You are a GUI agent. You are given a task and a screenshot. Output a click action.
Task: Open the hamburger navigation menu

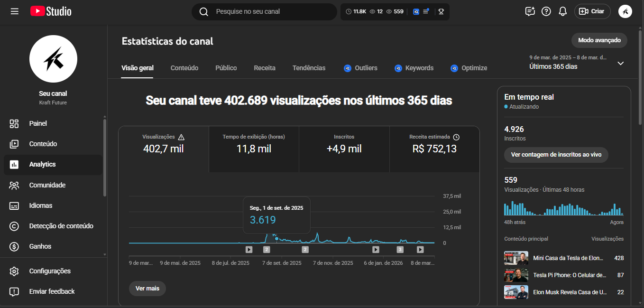(x=15, y=11)
